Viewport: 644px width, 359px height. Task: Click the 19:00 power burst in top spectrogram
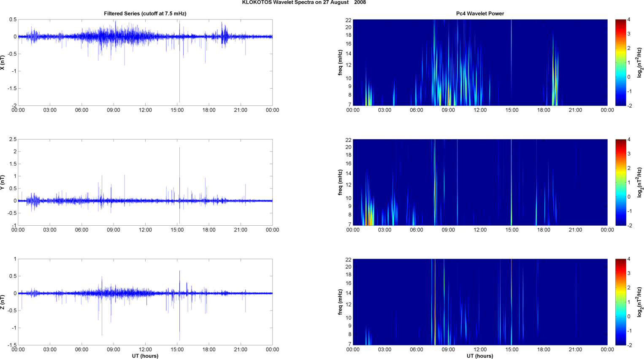[x=555, y=84]
